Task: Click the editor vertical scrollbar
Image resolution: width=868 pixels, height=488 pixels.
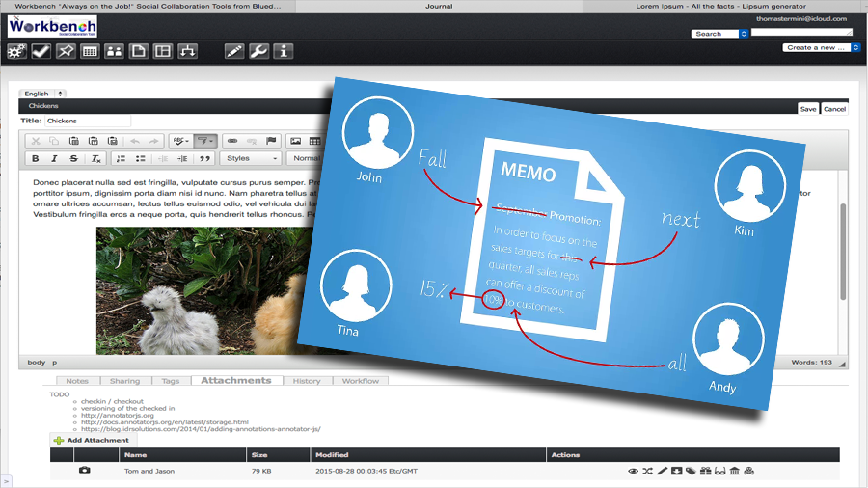Action: tap(843, 252)
